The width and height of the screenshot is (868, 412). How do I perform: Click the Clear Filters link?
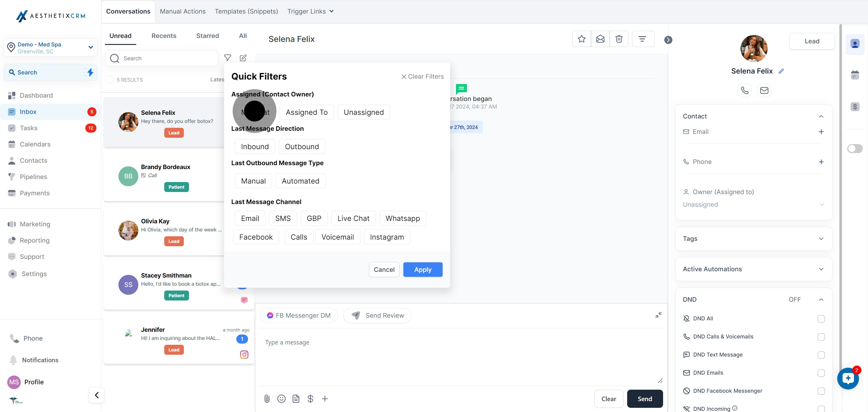click(422, 77)
